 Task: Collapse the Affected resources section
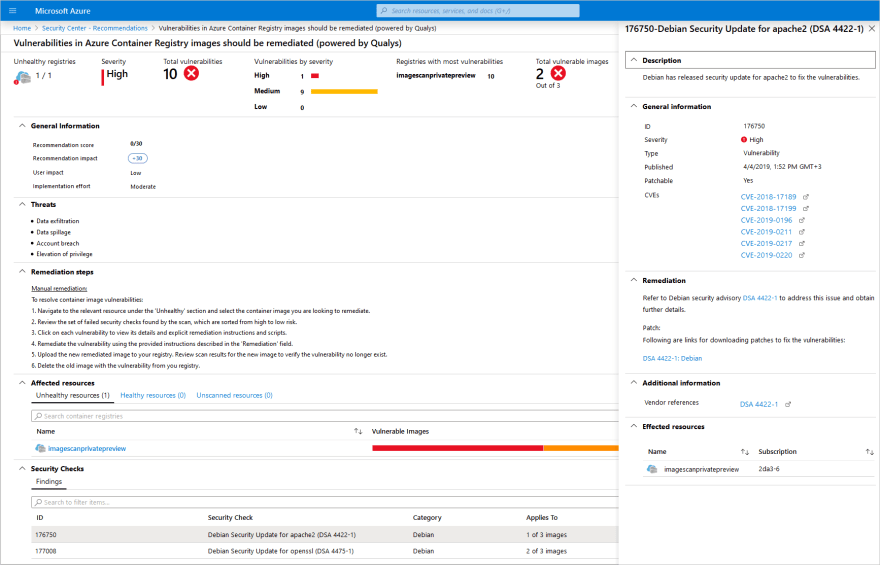click(22, 383)
